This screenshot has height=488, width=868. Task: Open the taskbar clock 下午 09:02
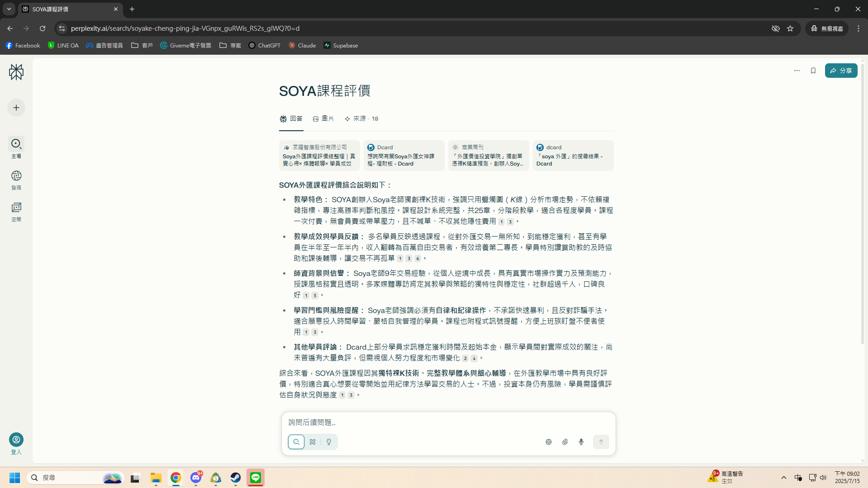[847, 477]
